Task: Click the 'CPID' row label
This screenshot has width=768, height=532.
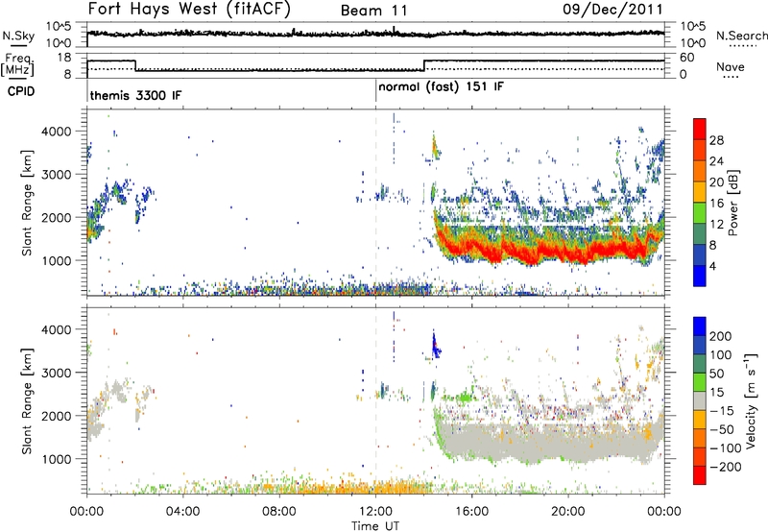Action: 21,91
